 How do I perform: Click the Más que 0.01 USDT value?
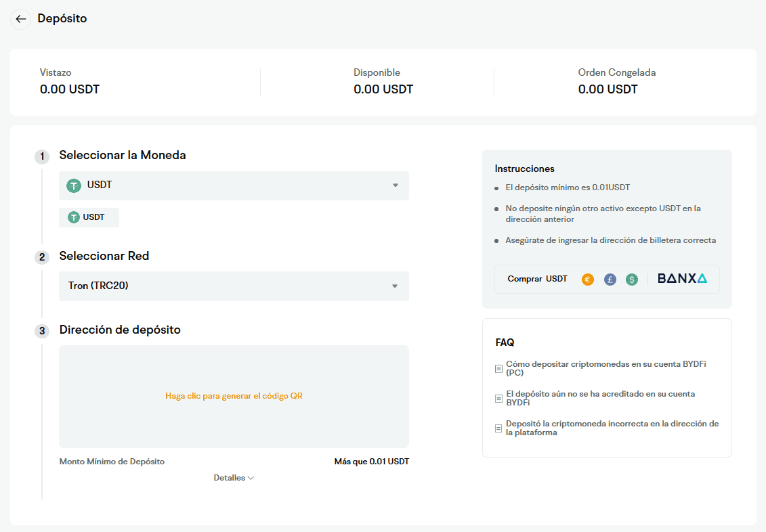(372, 461)
